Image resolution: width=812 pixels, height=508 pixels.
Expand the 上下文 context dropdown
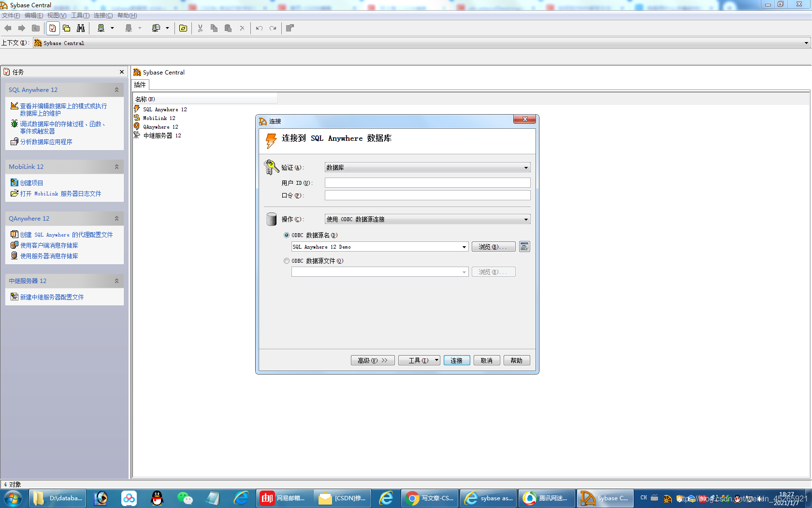coord(806,43)
